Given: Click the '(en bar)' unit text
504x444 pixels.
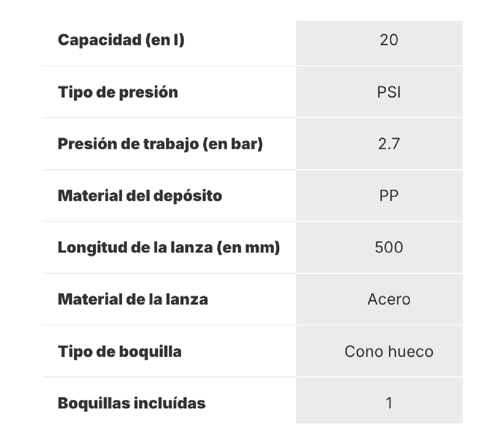Looking at the screenshot, I should (233, 144).
